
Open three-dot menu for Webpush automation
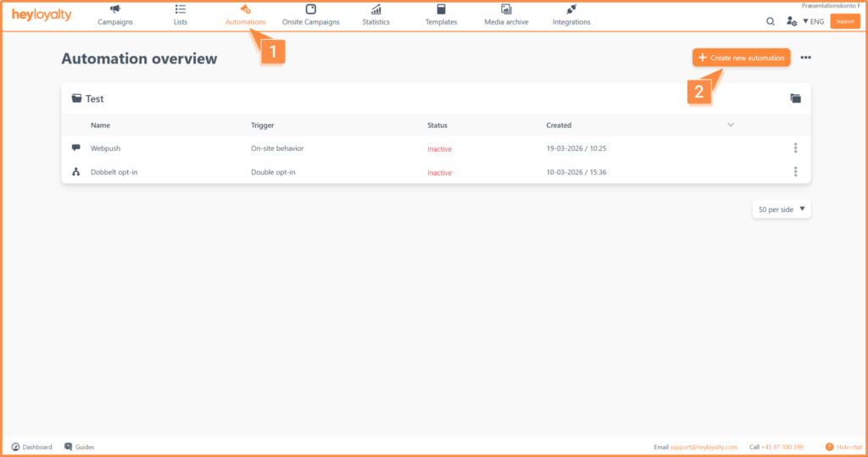click(795, 148)
